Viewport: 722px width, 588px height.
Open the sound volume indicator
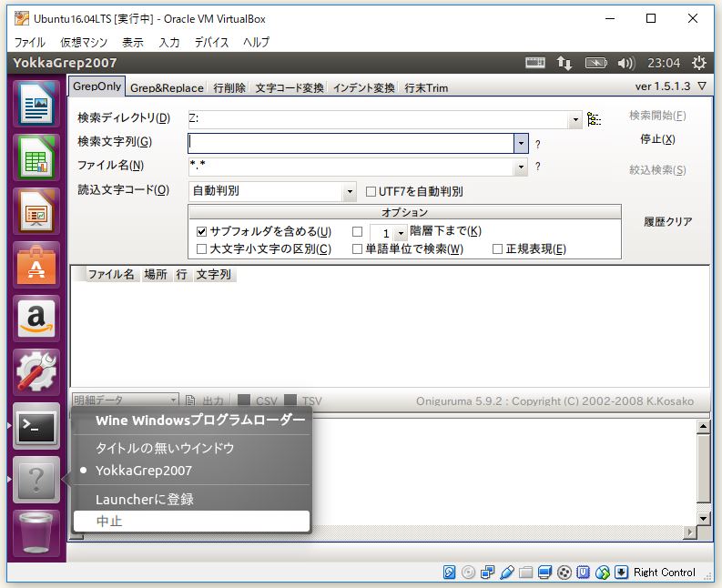(x=626, y=63)
